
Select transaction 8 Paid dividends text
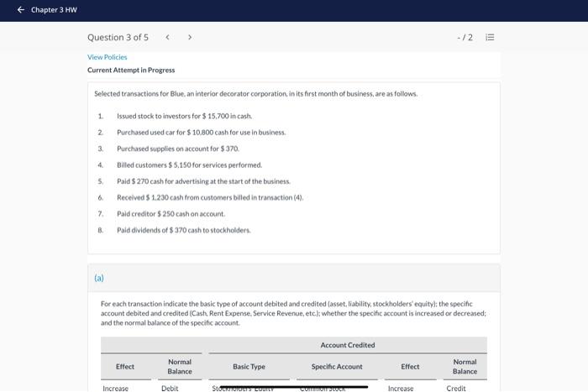184,230
